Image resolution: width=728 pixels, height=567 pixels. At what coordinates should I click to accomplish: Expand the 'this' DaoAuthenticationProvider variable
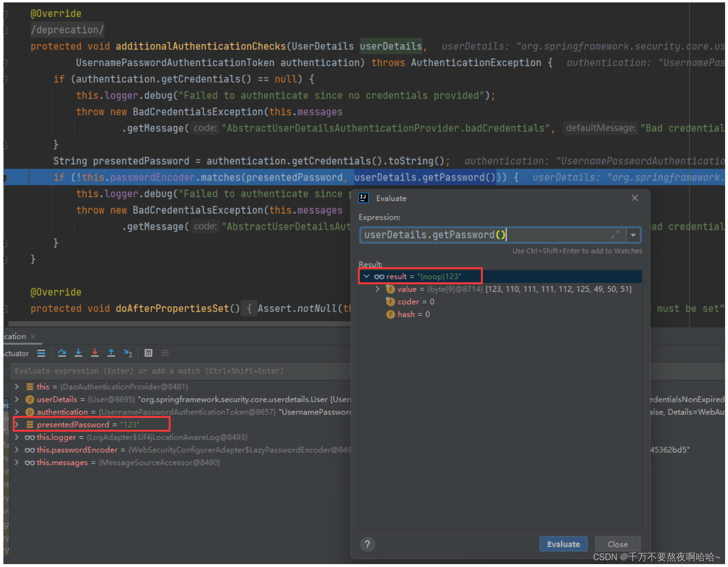pyautogui.click(x=16, y=387)
